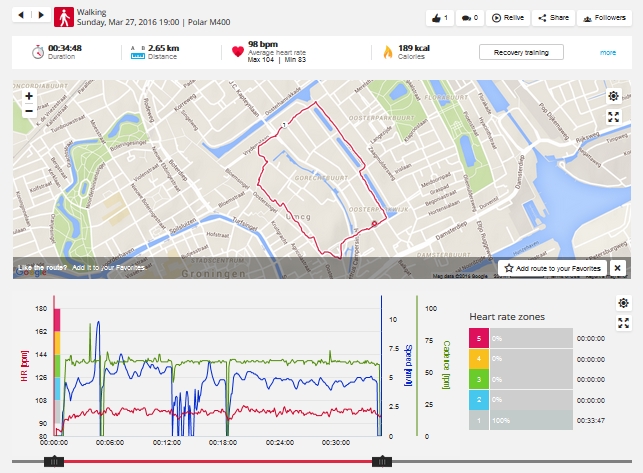This screenshot has height=473, width=643.
Task: Open the graph settings gear icon
Action: 623,303
